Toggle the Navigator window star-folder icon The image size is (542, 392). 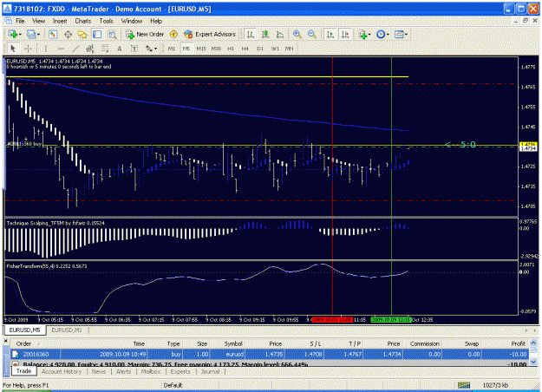pos(82,34)
